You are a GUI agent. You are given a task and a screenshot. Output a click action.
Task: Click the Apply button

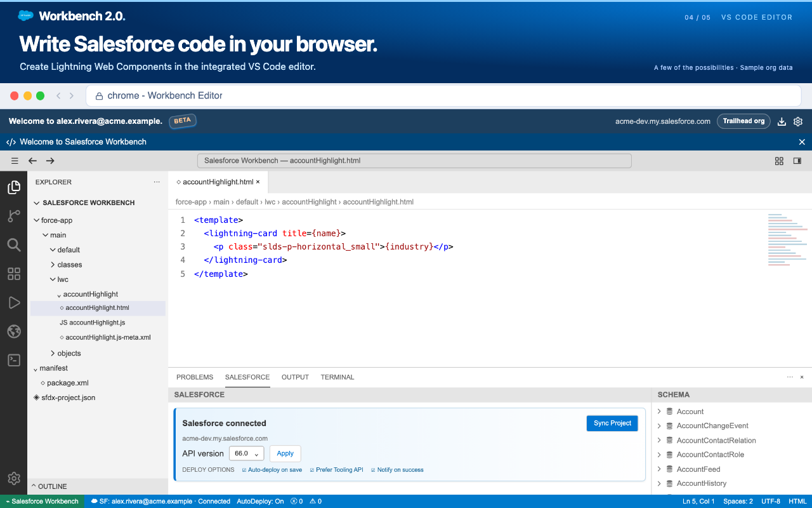pyautogui.click(x=285, y=453)
